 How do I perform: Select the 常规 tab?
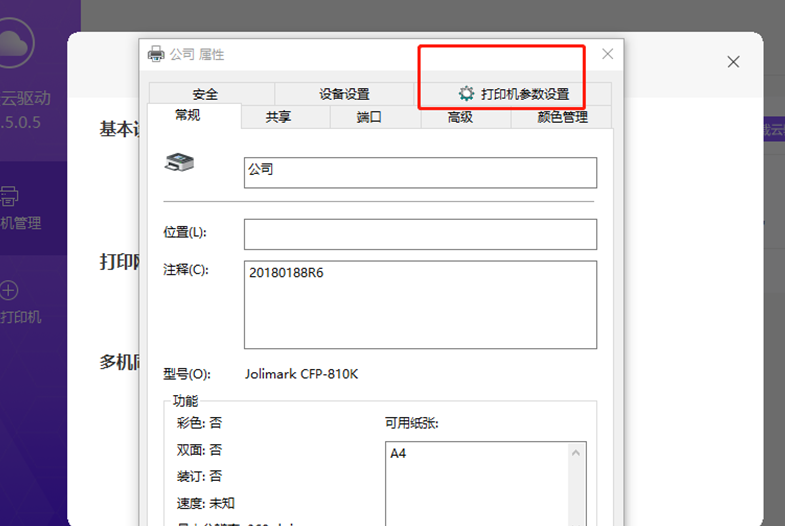pos(187,116)
